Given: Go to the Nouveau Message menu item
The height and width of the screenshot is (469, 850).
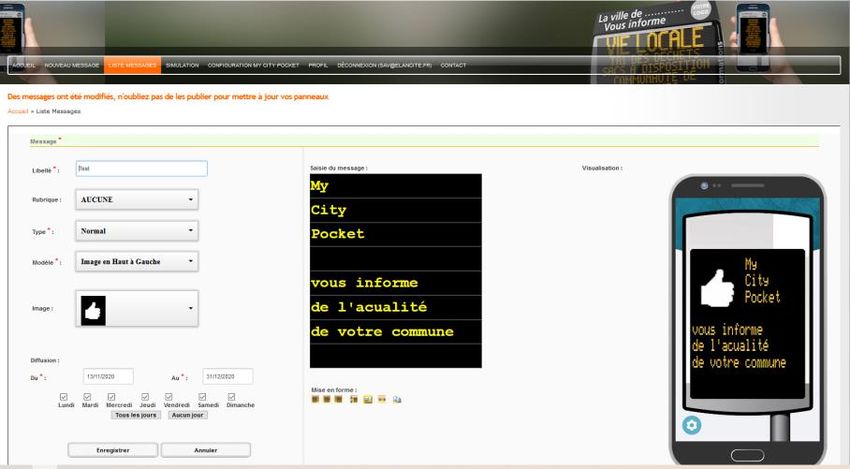Looking at the screenshot, I should point(70,65).
